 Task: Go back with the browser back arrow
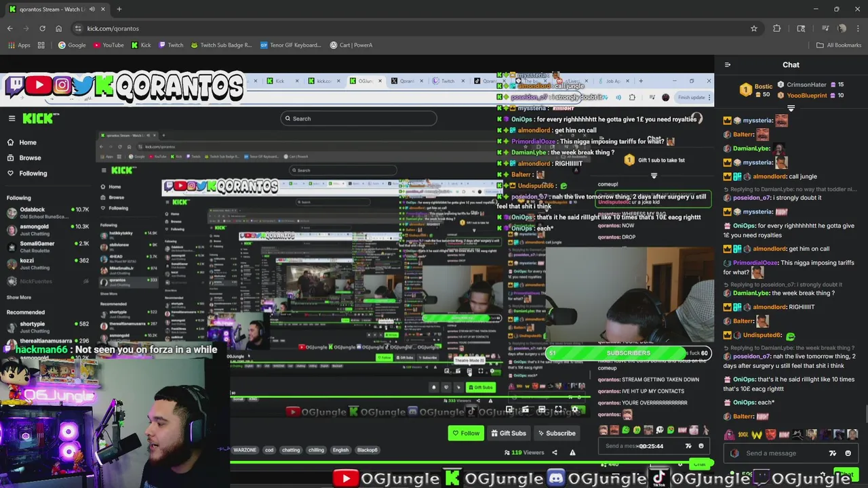coord(9,28)
